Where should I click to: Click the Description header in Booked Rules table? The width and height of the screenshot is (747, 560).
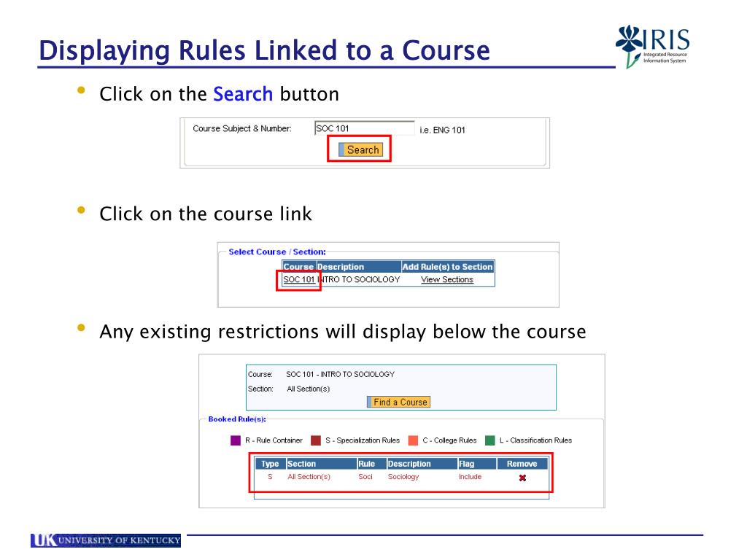[x=422, y=464]
